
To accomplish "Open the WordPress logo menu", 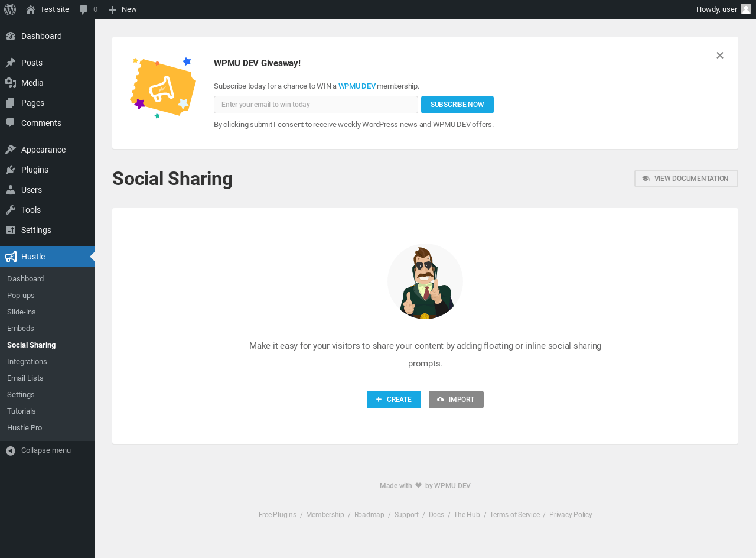I will tap(10, 9).
